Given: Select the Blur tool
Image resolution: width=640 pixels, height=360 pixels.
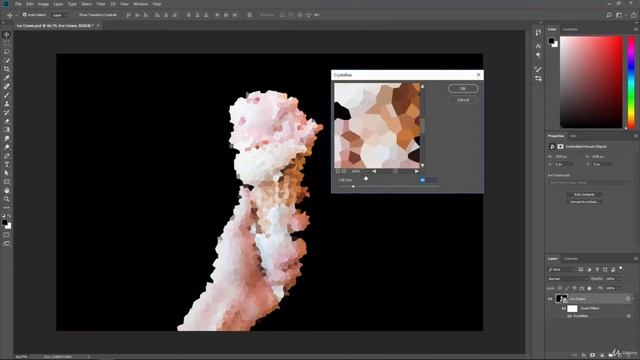Looking at the screenshot, I should 7,138.
